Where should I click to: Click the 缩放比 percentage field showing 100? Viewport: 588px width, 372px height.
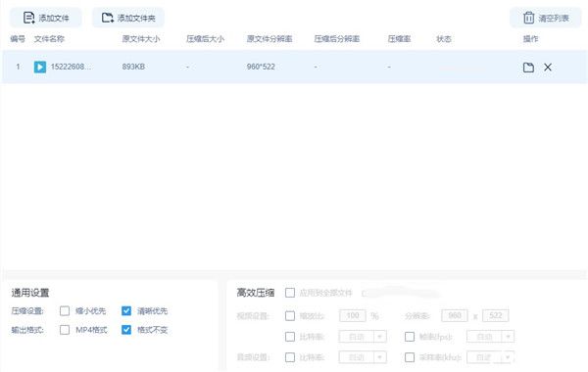(353, 316)
